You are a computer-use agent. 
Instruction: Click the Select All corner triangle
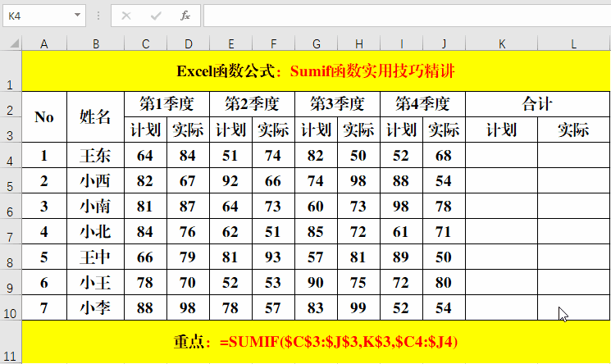pos(14,43)
